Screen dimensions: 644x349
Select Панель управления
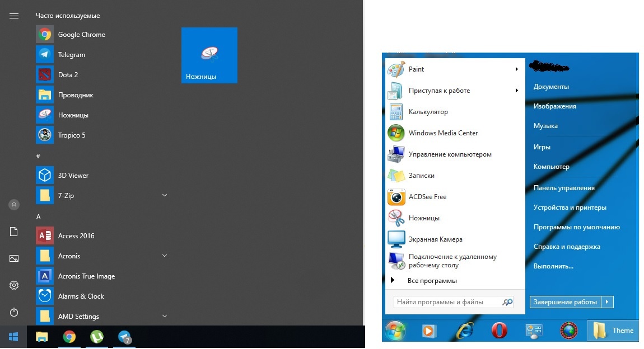[x=565, y=187]
